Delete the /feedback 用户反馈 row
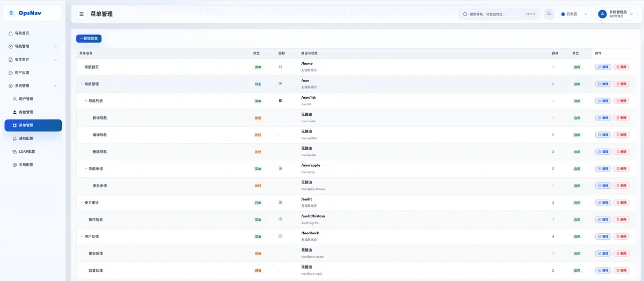The width and height of the screenshot is (644, 281). click(x=621, y=236)
